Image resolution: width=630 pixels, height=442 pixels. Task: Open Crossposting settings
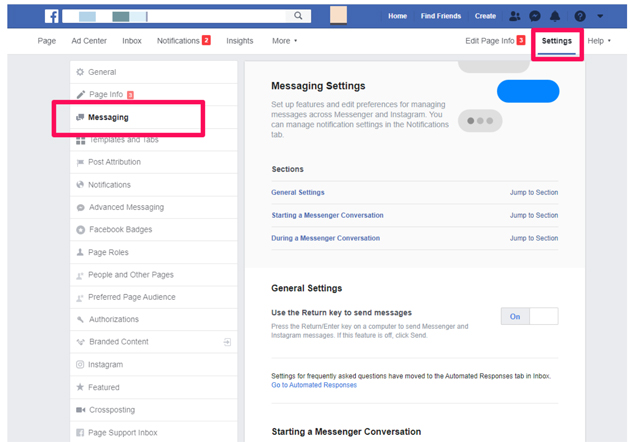click(x=154, y=410)
